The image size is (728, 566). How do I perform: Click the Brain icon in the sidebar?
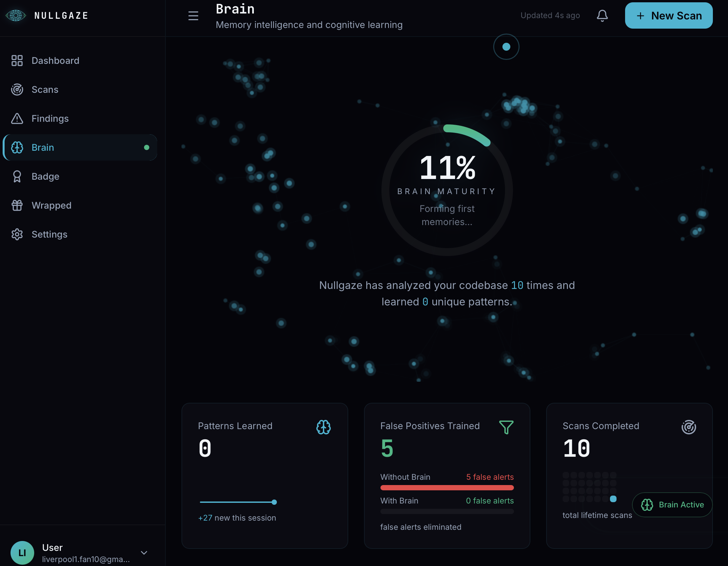[x=17, y=147]
